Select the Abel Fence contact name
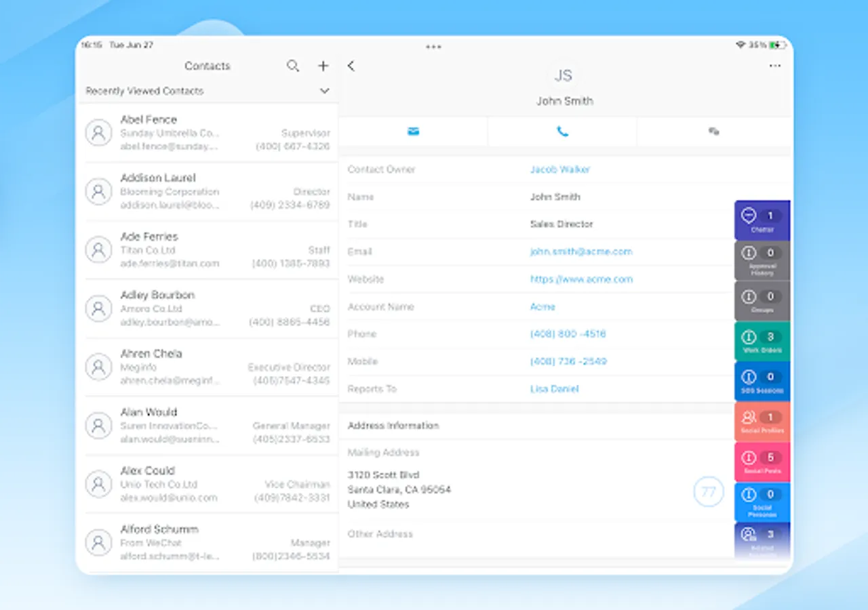The height and width of the screenshot is (610, 868). 149,119
